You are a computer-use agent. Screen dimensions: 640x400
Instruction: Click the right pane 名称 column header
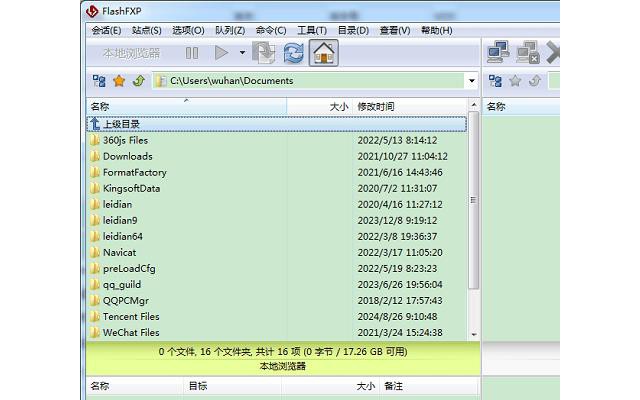click(x=521, y=107)
